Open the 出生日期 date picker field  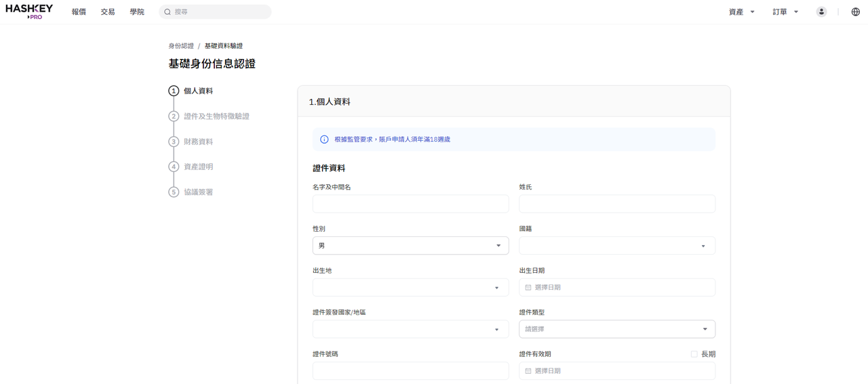617,288
